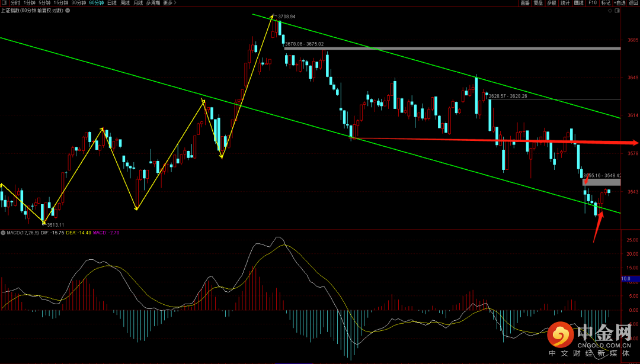Click the MACD: -2.70 value
640x364 pixels.
(x=106, y=233)
